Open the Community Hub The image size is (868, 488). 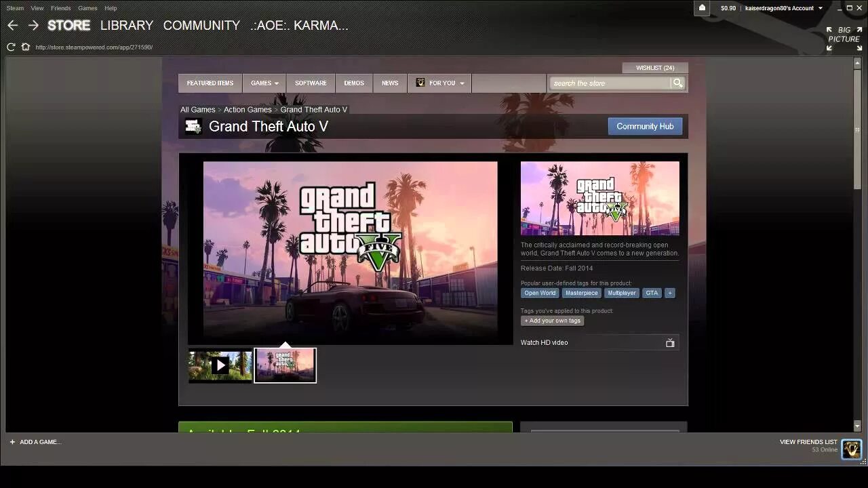point(645,126)
